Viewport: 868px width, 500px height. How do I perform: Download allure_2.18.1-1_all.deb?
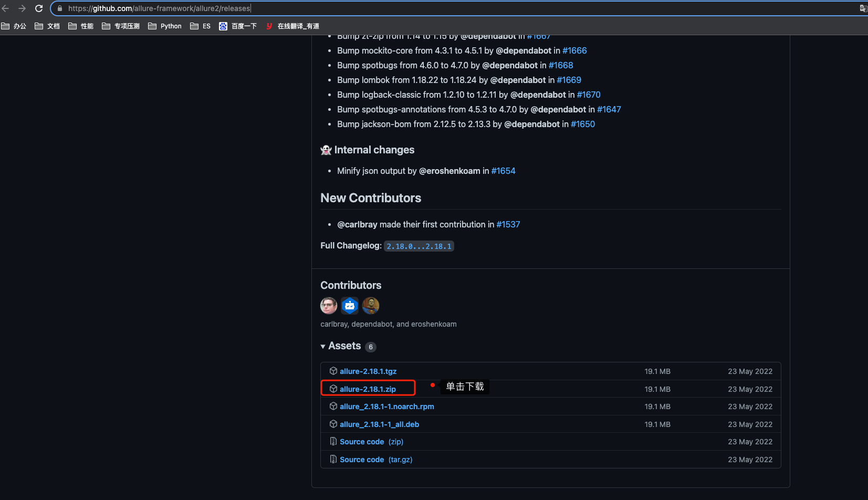click(x=379, y=424)
